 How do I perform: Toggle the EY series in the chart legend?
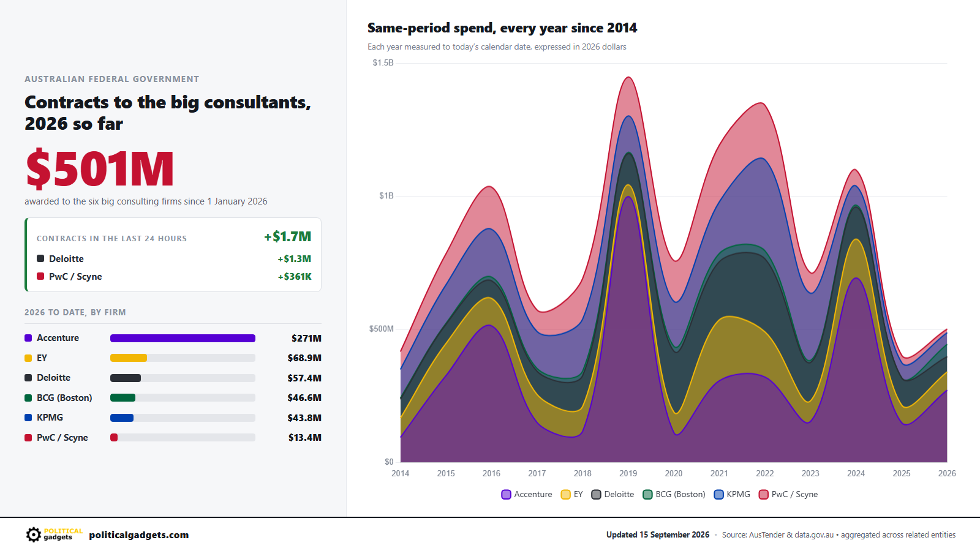coord(572,495)
